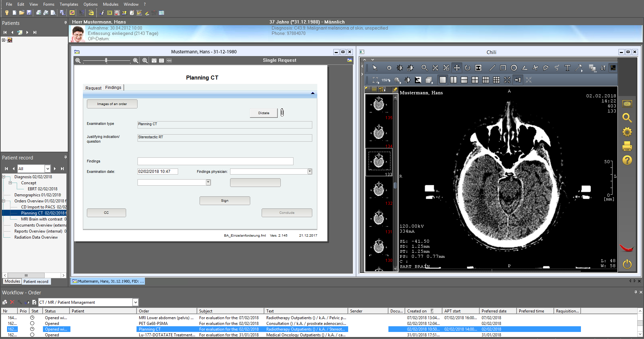Select the ellipse ROI tool
Image resolution: width=644 pixels, height=339 pixels.
coord(514,68)
